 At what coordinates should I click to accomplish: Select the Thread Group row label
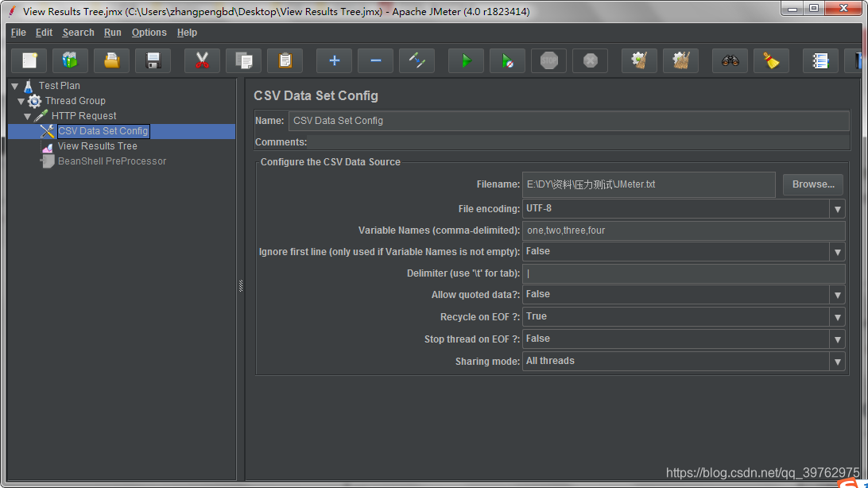pyautogui.click(x=75, y=101)
